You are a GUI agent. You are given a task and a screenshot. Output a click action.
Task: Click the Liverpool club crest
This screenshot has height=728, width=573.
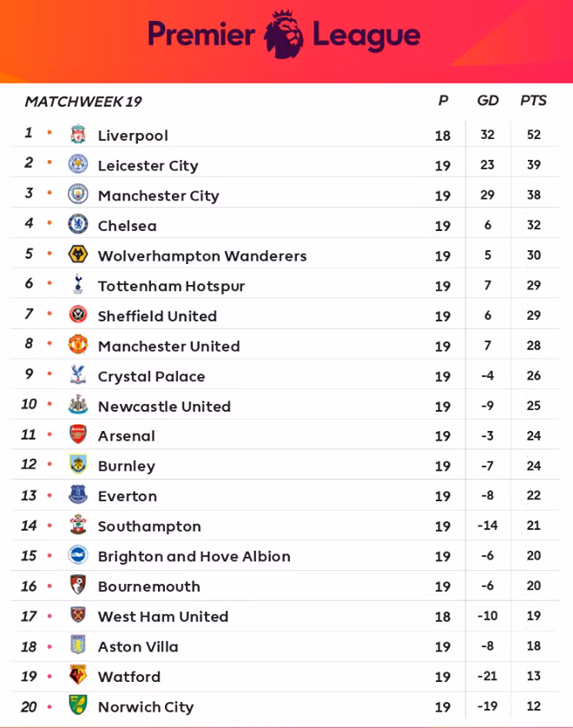click(x=78, y=134)
